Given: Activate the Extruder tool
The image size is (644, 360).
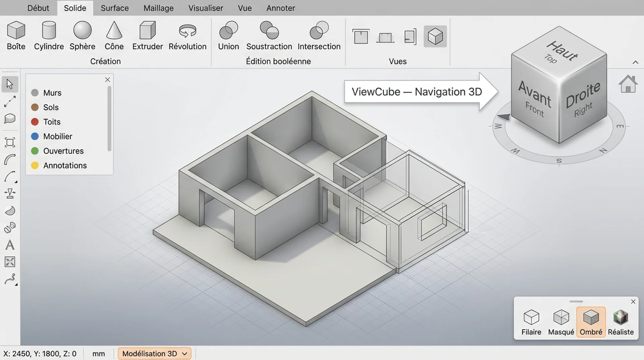Looking at the screenshot, I should 147,36.
